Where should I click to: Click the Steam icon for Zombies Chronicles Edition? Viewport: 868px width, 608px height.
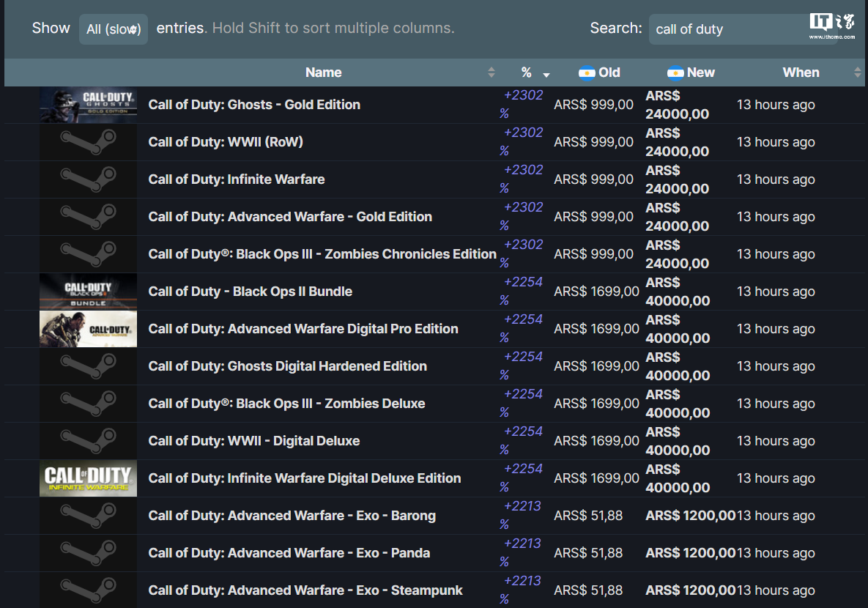pyautogui.click(x=88, y=254)
